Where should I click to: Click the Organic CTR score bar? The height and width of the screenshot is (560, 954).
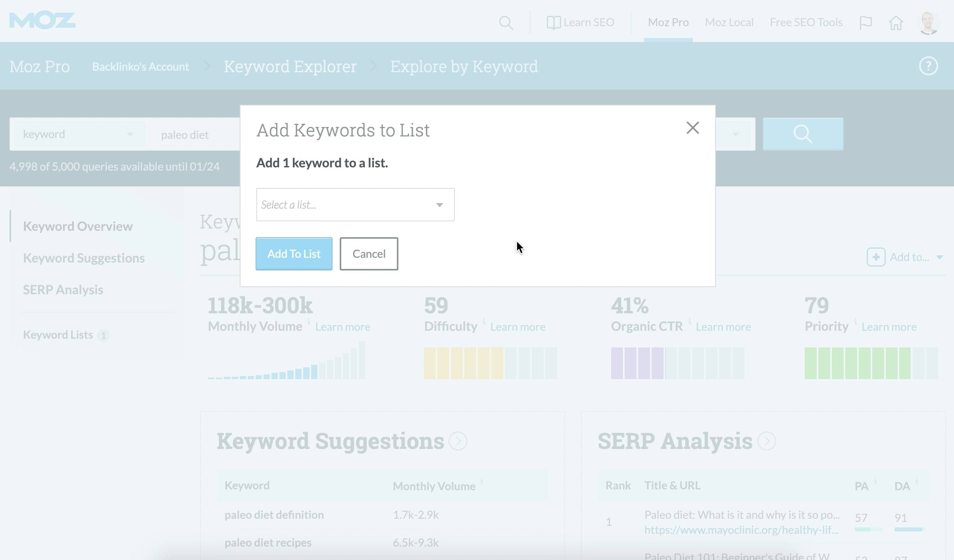[x=677, y=363]
